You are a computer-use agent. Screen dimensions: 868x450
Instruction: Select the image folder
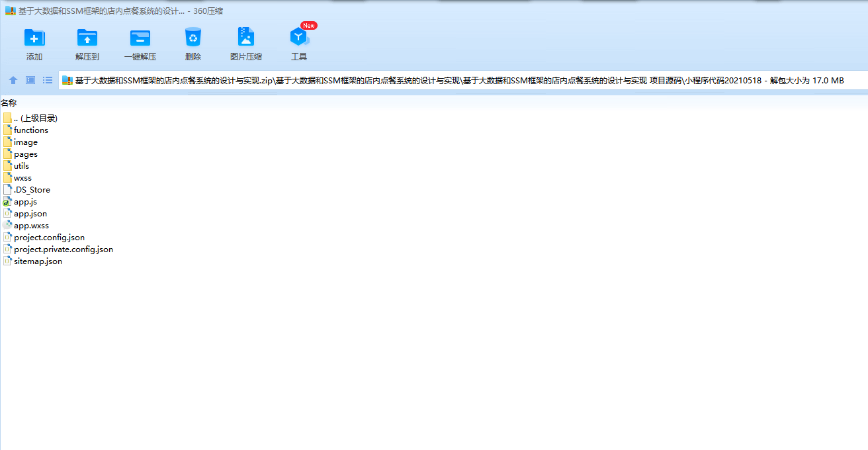coord(21,142)
